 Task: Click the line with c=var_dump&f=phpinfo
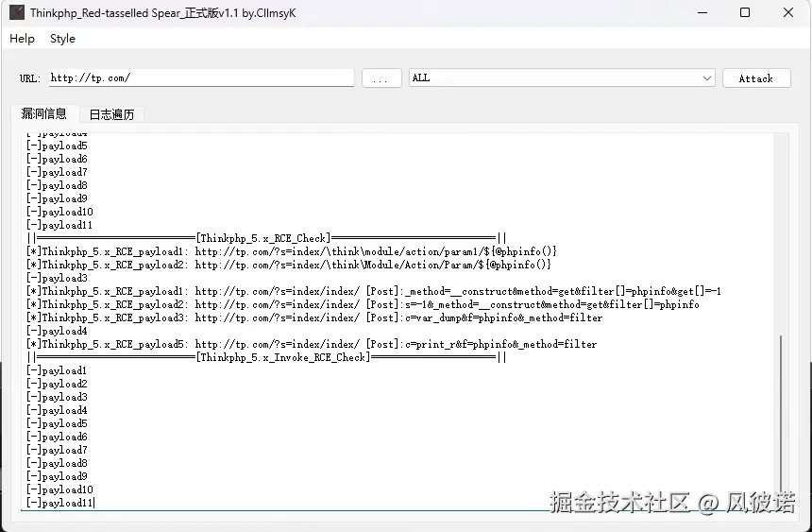314,317
